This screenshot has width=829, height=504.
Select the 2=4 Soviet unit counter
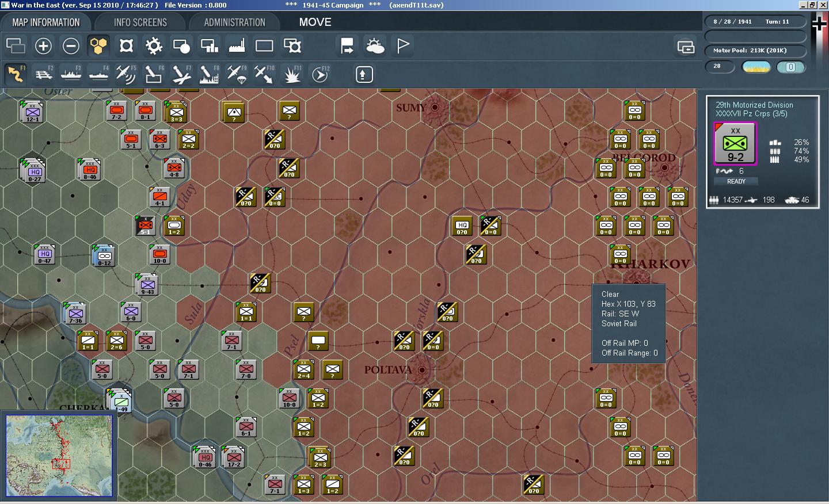[x=303, y=369]
